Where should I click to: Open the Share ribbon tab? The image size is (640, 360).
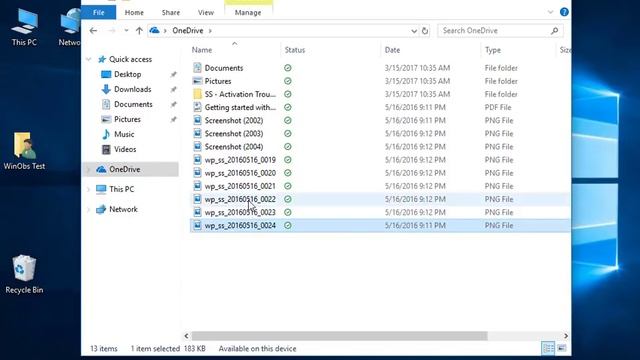pos(171,13)
